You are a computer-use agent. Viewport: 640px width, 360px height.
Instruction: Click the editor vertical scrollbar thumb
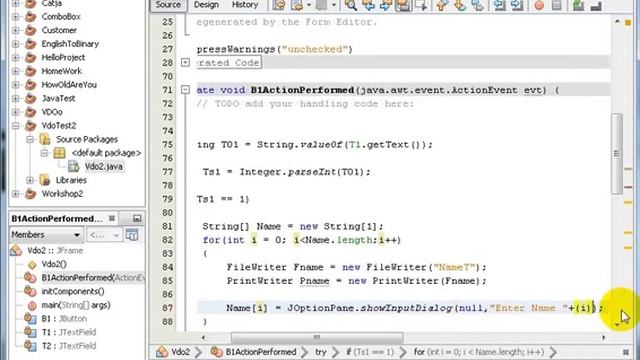point(616,153)
